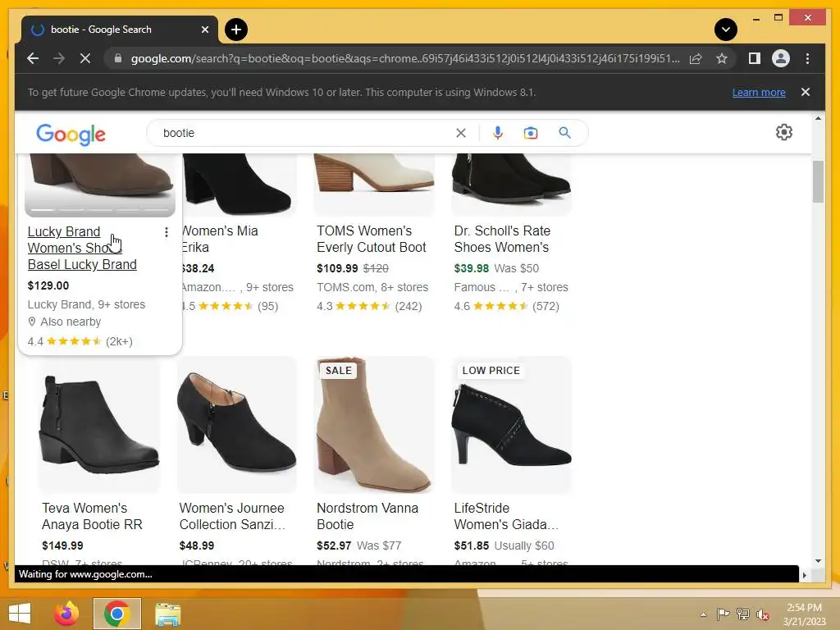Screen dimensions: 840x630
Task: Open Women's Mia Erika product listing
Action: (220, 239)
